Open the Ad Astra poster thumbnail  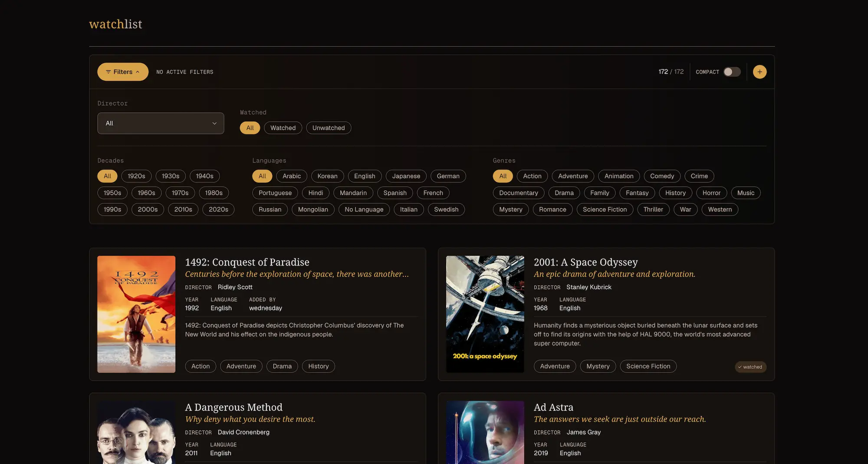pyautogui.click(x=485, y=432)
